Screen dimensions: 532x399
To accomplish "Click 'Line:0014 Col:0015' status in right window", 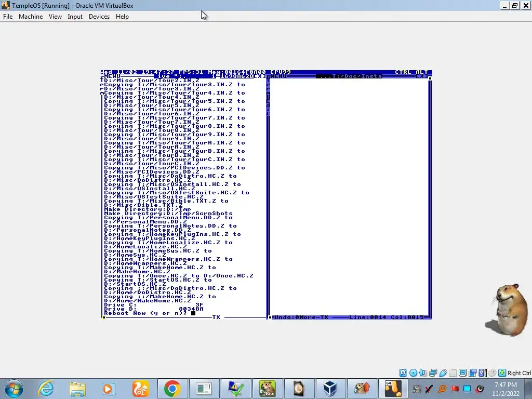I will pyautogui.click(x=387, y=317).
